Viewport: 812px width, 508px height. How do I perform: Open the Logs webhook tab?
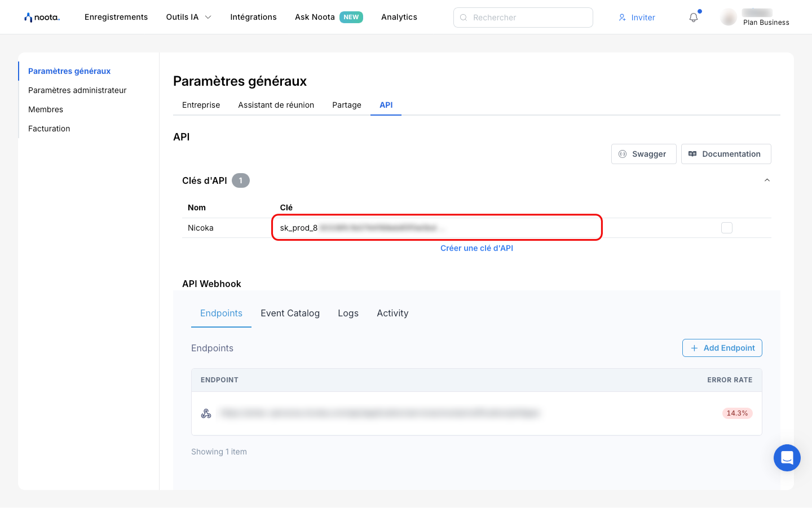pyautogui.click(x=348, y=313)
